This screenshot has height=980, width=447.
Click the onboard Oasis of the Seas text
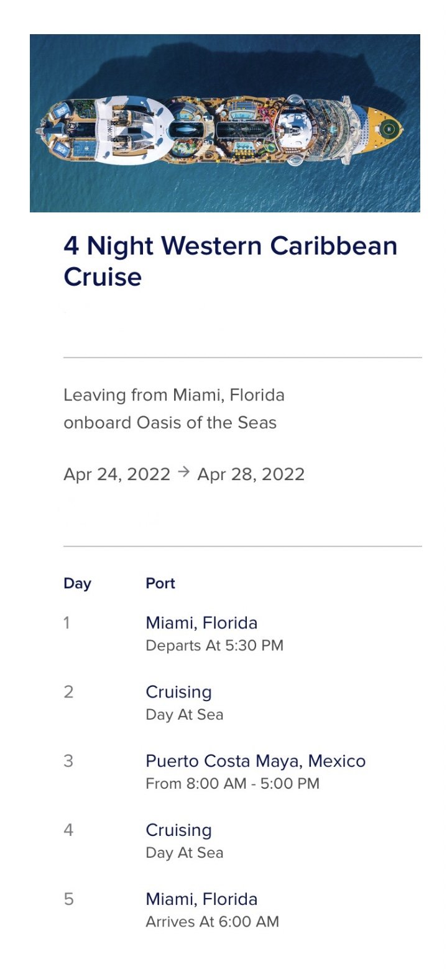pos(170,422)
